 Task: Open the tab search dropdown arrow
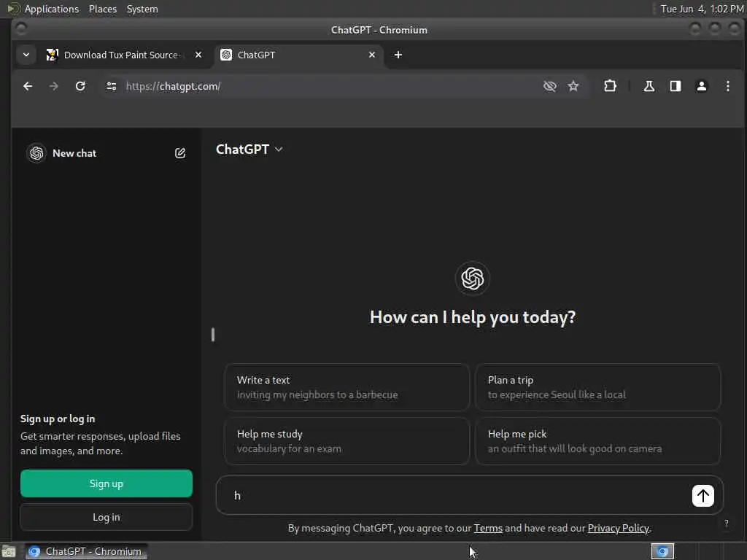(26, 55)
